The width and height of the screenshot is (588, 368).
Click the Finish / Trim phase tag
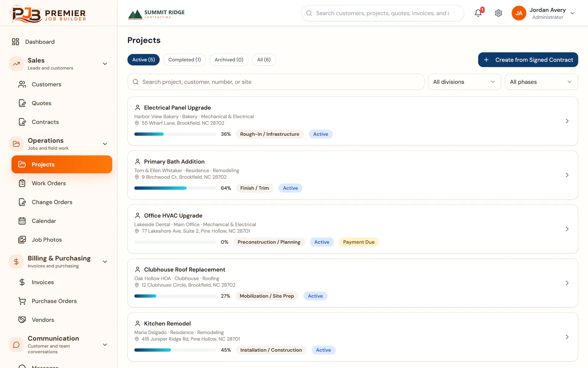tap(255, 188)
